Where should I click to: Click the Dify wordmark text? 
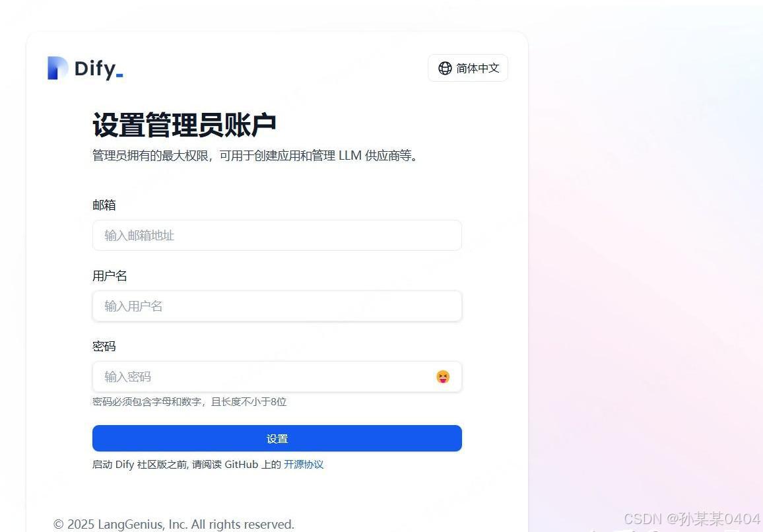click(98, 69)
